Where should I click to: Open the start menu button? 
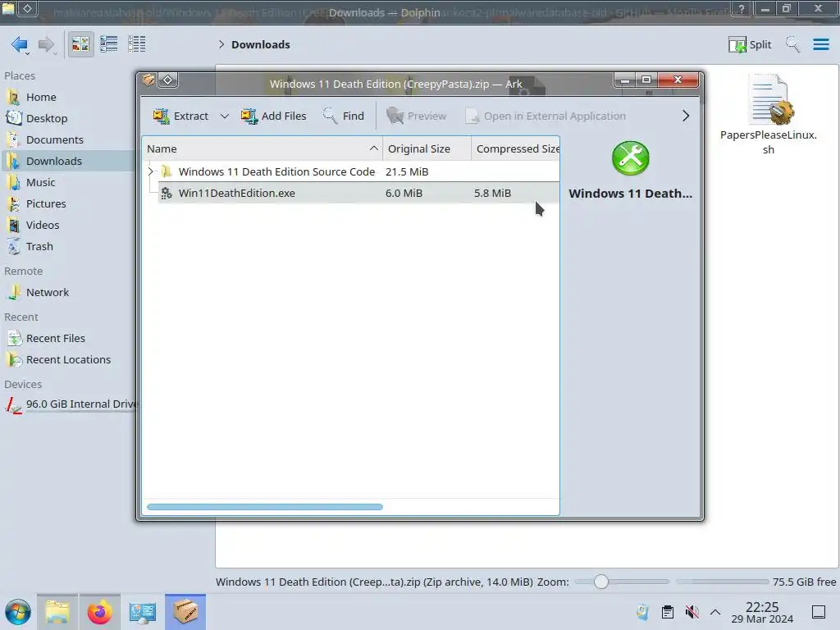(18, 612)
